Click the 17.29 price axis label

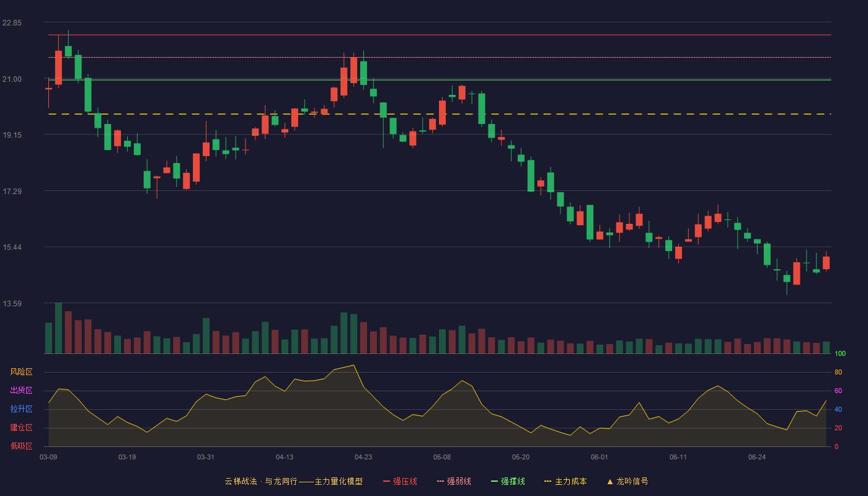pyautogui.click(x=12, y=192)
